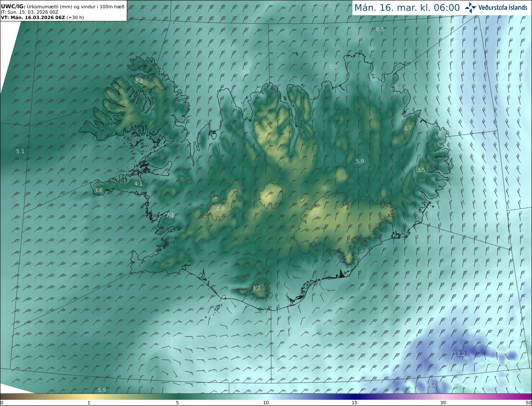532x406 pixels.
Task: Click the UWC/IG Úrkomumætti map title line
Action: pos(63,6)
